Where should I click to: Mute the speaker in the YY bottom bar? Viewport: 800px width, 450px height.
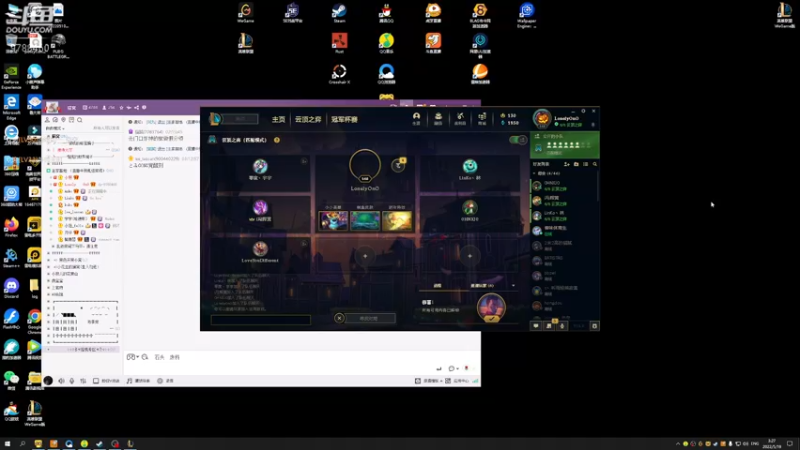pyautogui.click(x=61, y=381)
